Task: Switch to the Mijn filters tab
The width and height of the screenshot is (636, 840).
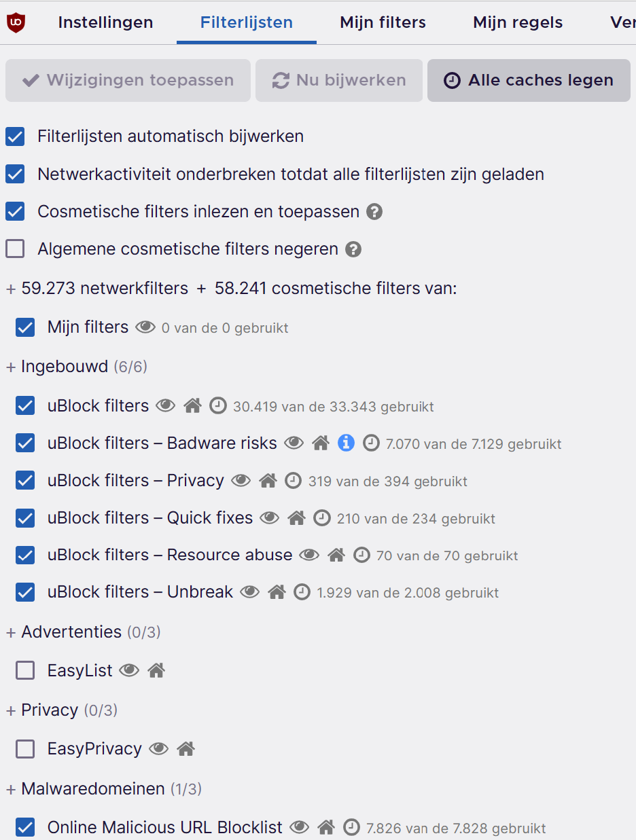Action: (x=383, y=22)
